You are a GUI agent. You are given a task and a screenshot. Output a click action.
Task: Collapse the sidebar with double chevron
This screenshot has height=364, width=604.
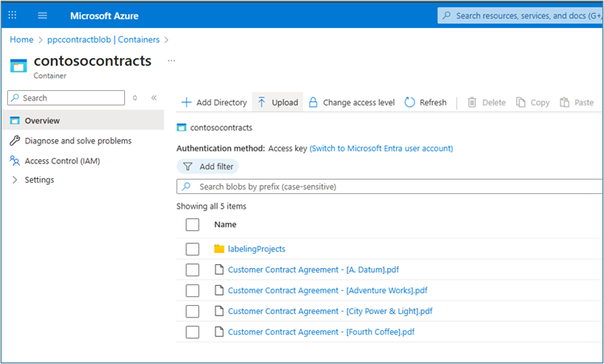point(154,97)
